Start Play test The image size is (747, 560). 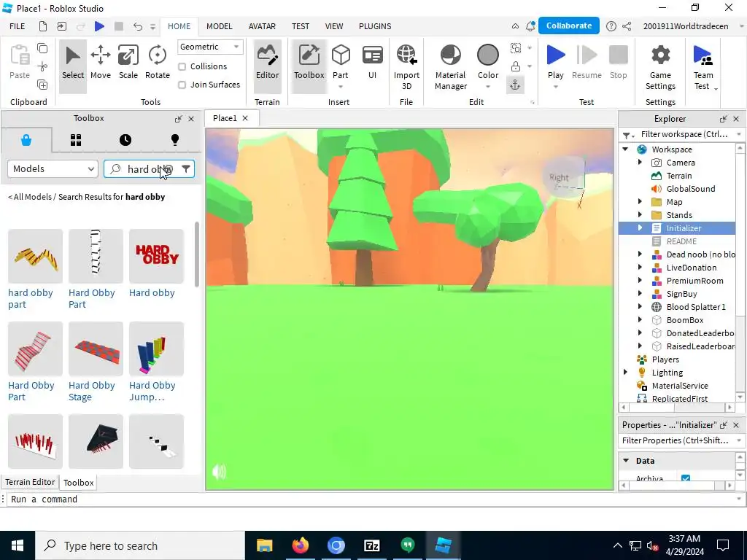point(555,62)
